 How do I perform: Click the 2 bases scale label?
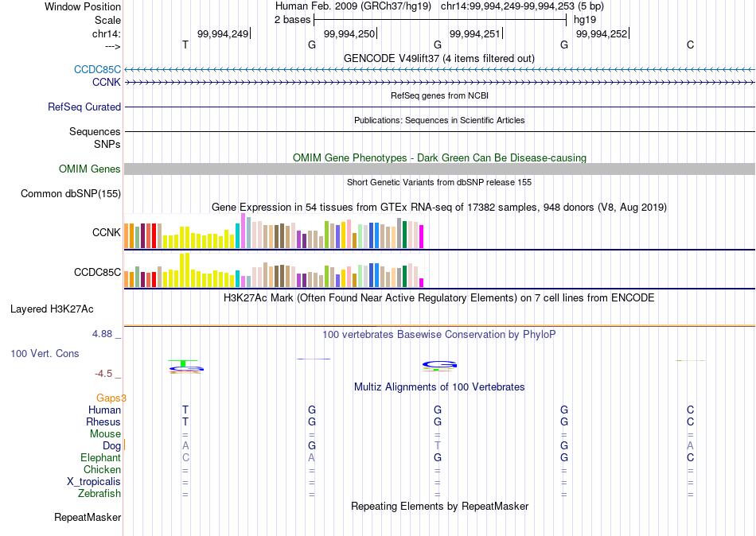pos(293,20)
